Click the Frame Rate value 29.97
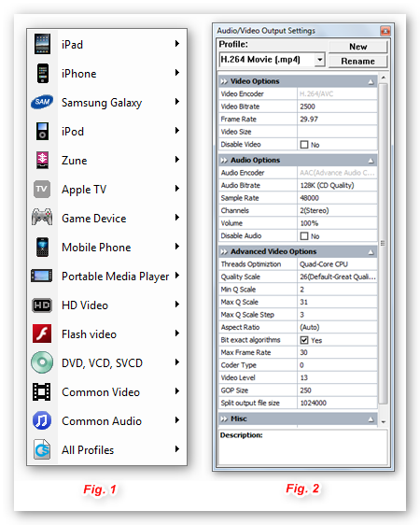 337,120
